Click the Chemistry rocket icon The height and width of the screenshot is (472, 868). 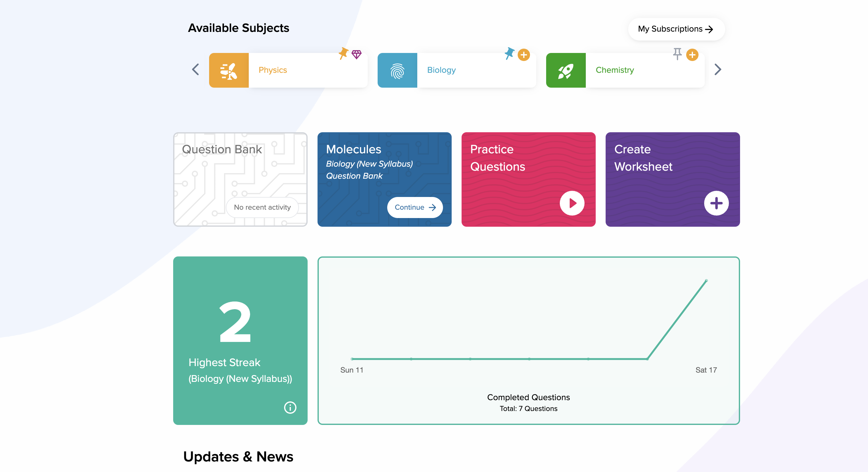point(564,70)
